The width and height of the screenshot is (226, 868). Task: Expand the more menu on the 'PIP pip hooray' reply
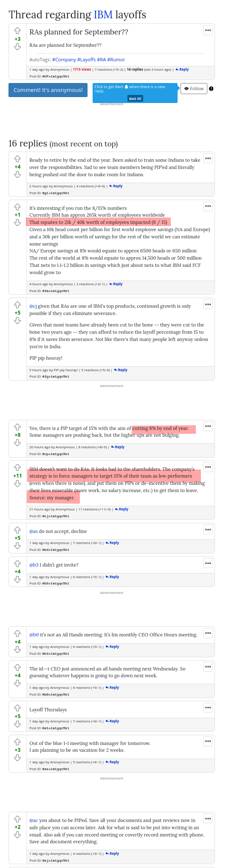click(x=208, y=304)
